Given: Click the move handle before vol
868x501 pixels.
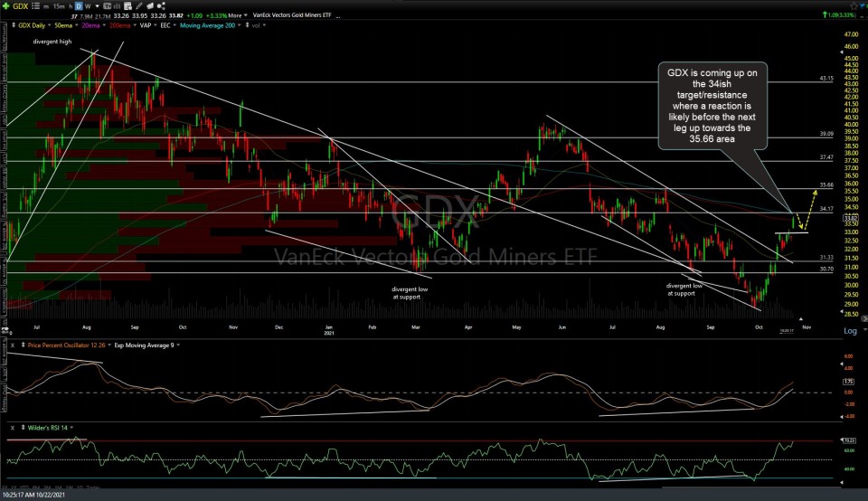Looking at the screenshot, I should [247, 25].
